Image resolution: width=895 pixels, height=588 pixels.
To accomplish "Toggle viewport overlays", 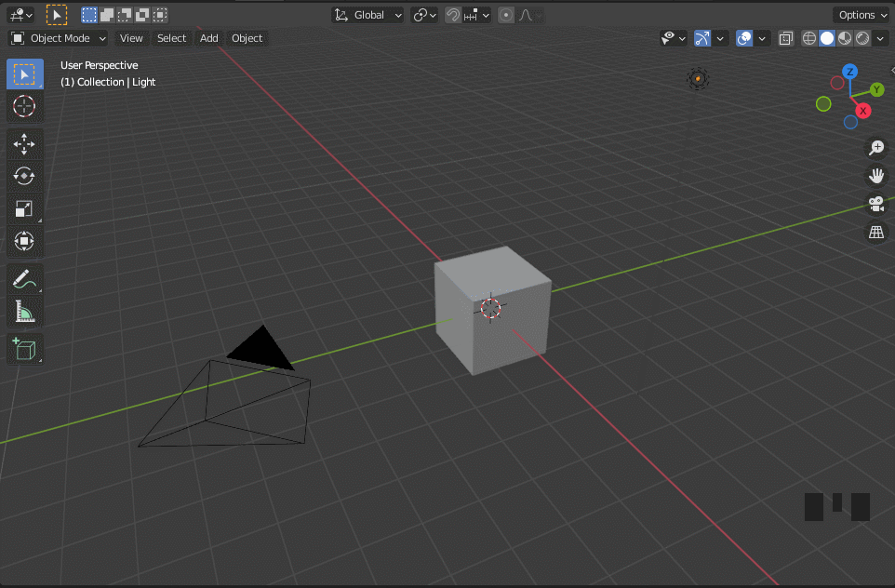I will point(744,38).
